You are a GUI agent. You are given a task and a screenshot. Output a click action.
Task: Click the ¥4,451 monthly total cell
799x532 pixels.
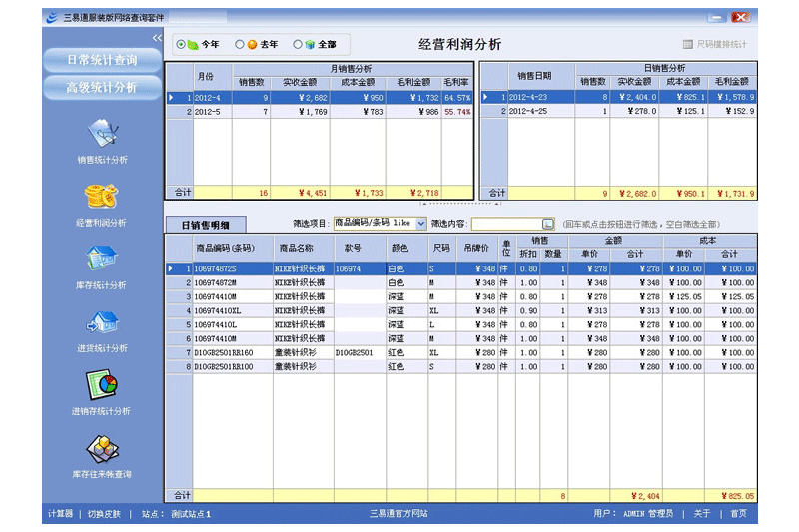[300, 193]
